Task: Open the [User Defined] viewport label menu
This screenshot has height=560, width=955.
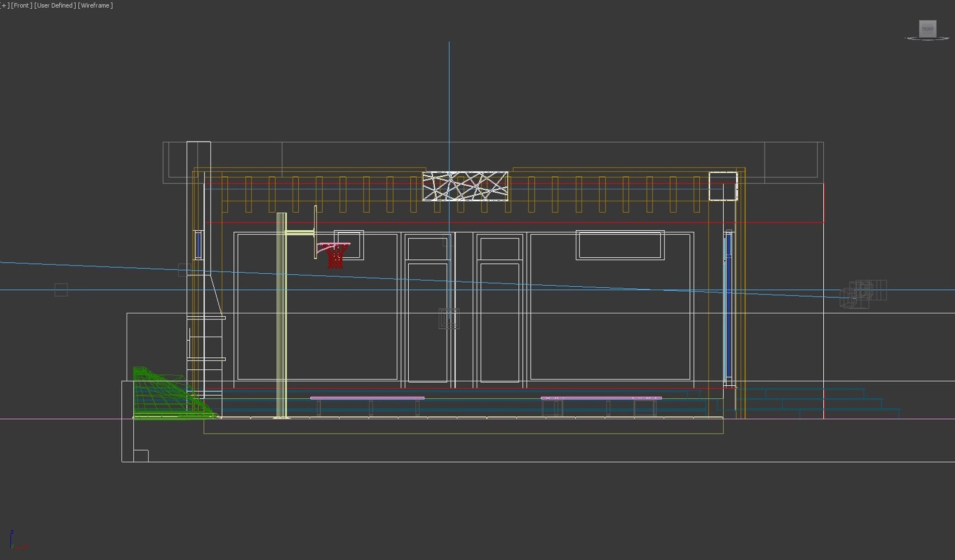Action: tap(55, 5)
